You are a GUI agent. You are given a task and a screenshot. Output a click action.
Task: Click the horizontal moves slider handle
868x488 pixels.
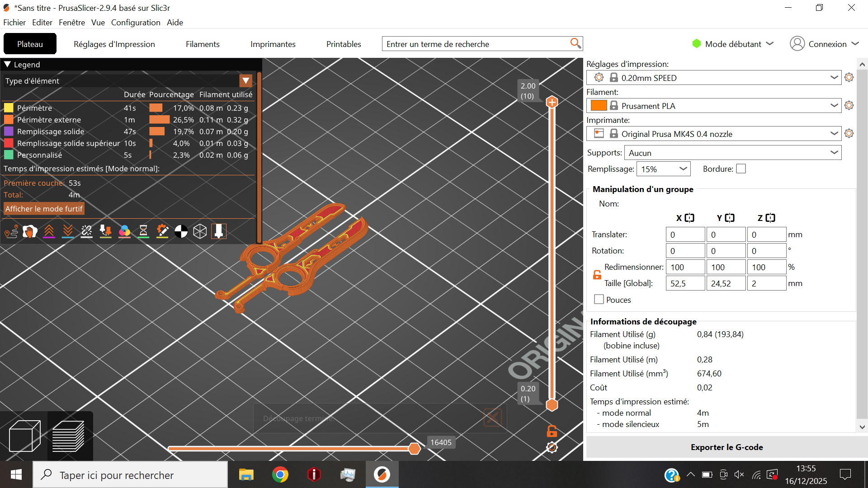414,448
